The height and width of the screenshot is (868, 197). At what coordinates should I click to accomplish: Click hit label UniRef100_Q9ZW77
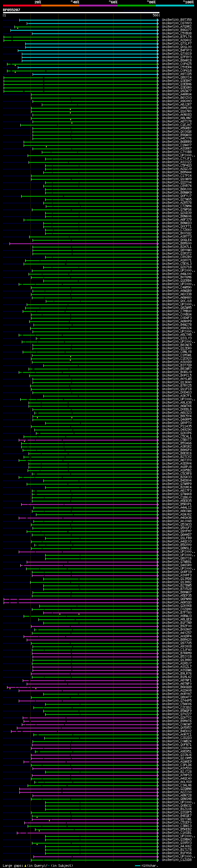pyautogui.click(x=177, y=91)
